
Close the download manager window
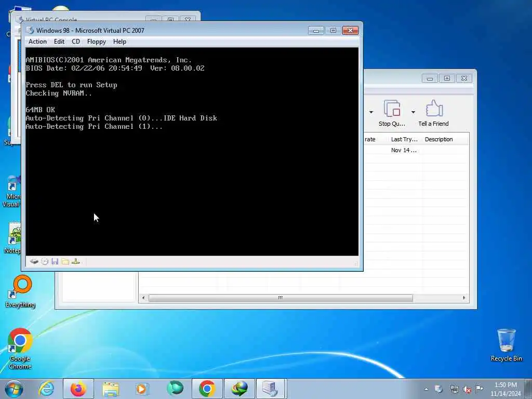[x=464, y=78]
